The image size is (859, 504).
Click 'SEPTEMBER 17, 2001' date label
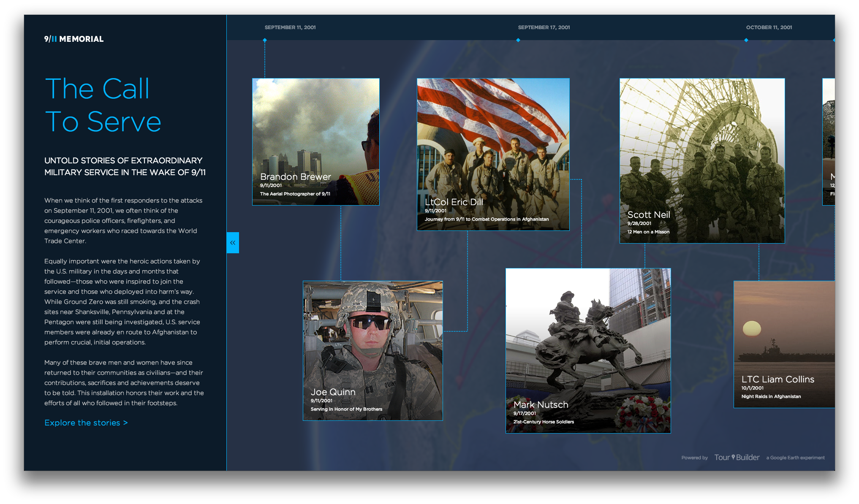tap(544, 27)
